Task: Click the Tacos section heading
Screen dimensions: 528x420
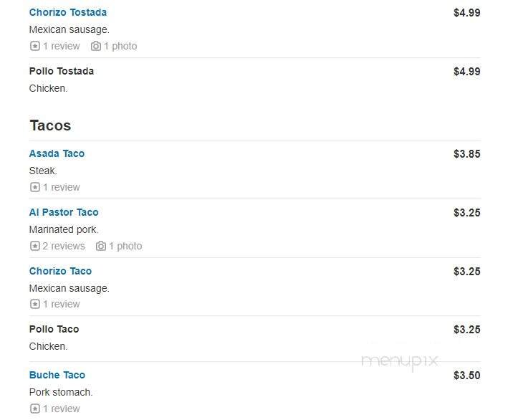Action: (x=50, y=125)
